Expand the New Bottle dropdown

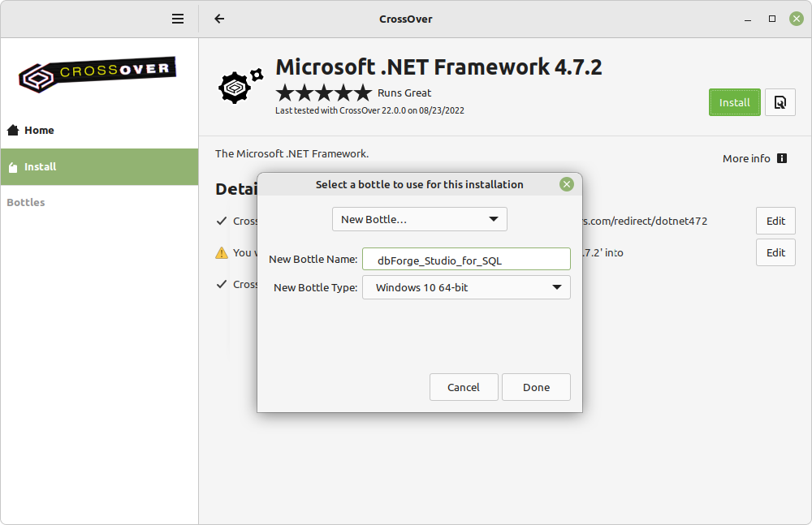(419, 219)
